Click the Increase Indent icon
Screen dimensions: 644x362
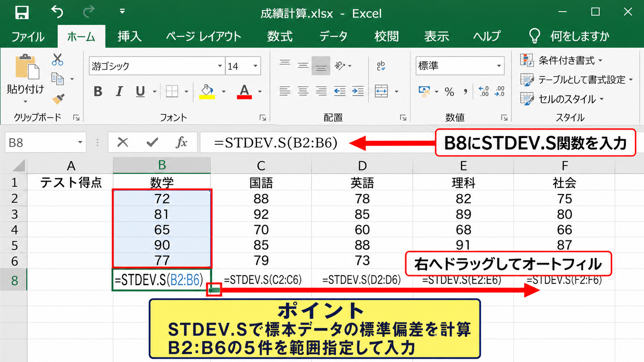pos(358,91)
